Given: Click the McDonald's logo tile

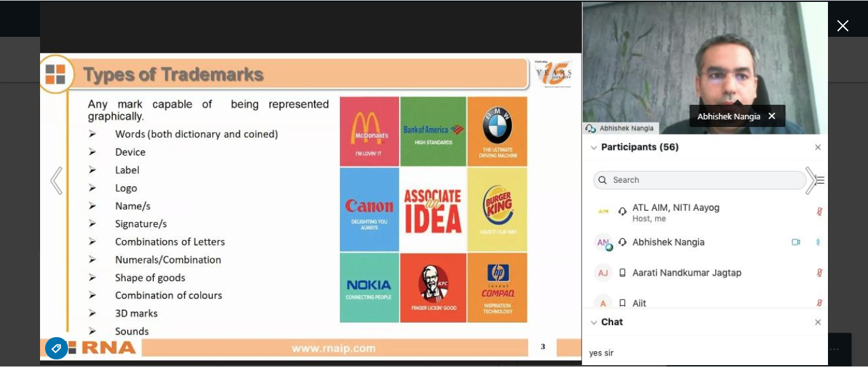Looking at the screenshot, I should [370, 131].
